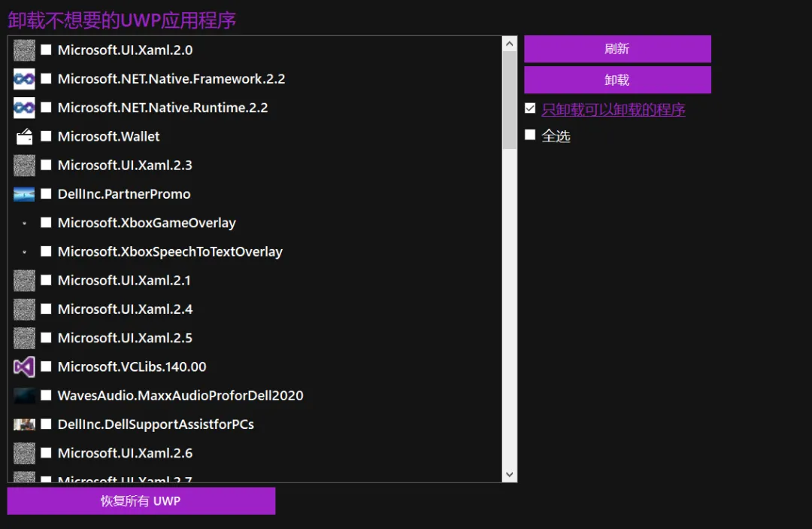The image size is (812, 529).
Task: Check the Microsoft.UI.Xaml.2.6 checkbox
Action: [x=46, y=453]
